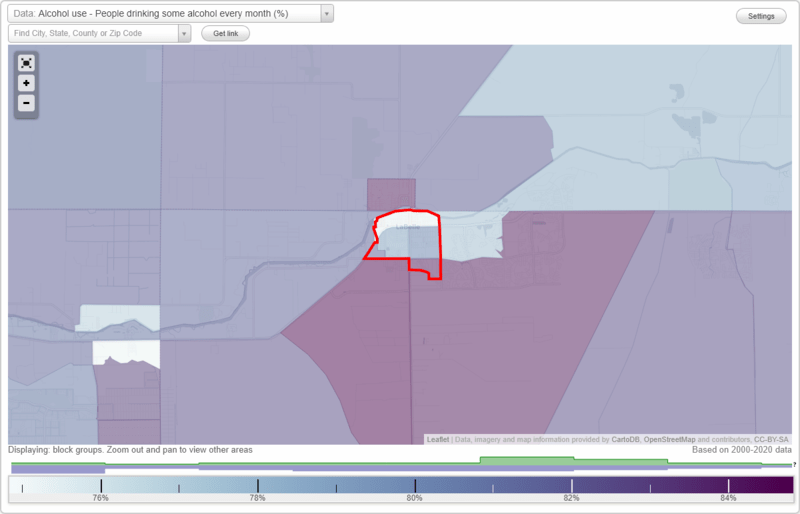The width and height of the screenshot is (800, 514).
Task: Click the 78% label on legend scale
Action: 257,498
